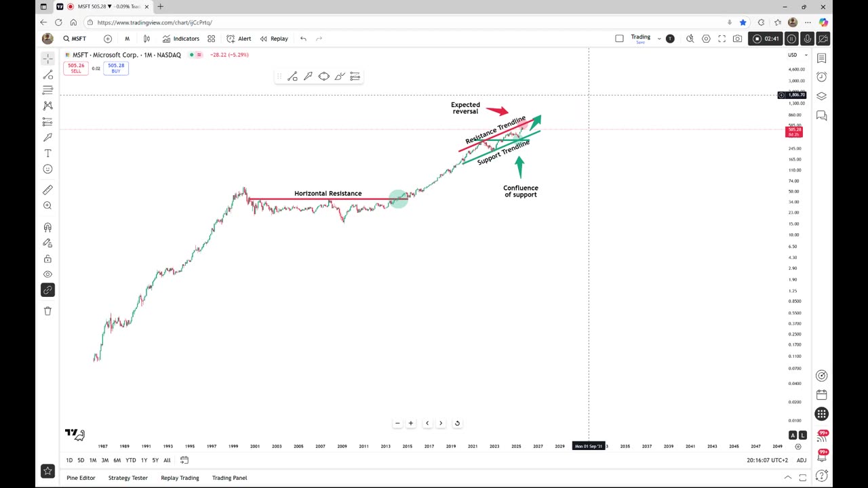The height and width of the screenshot is (488, 868).
Task: Open MSFT symbol search
Action: coord(75,39)
